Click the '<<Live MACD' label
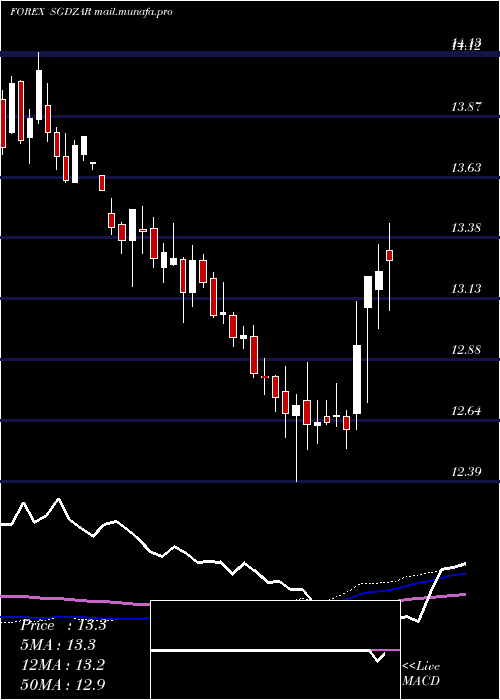 [421, 674]
